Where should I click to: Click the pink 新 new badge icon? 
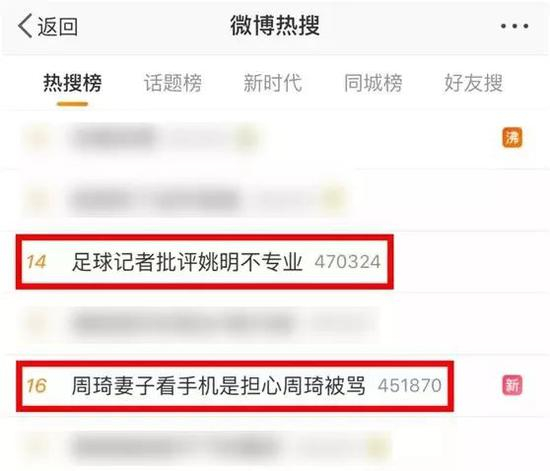point(512,385)
